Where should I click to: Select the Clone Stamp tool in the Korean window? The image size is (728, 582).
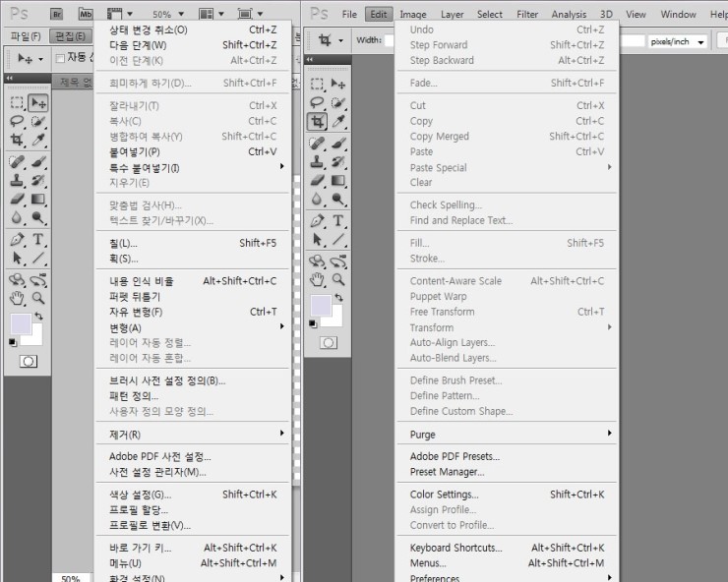[17, 180]
